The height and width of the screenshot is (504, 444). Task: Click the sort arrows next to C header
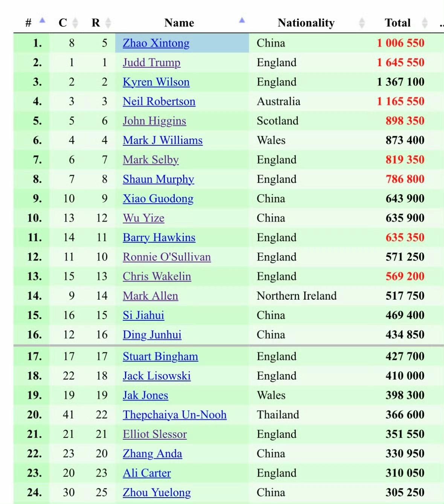75,23
